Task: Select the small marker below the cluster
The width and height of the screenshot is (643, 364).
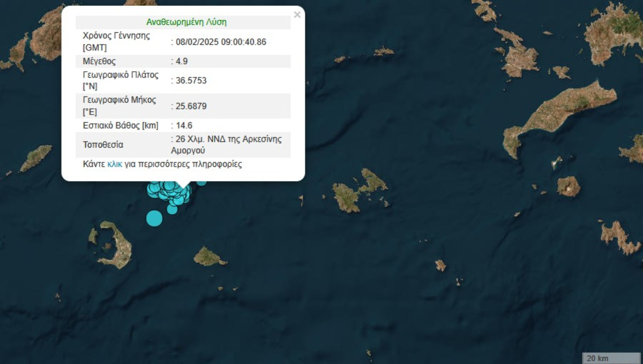Action: coord(172,209)
